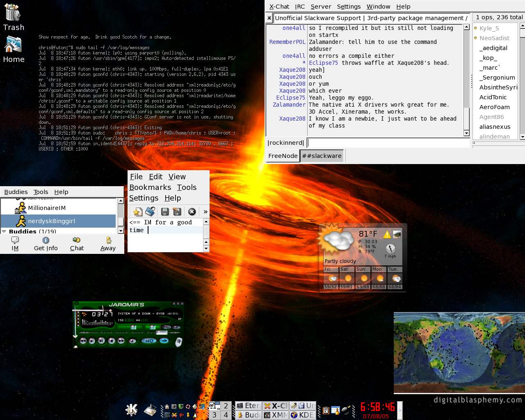Image resolution: width=525 pixels, height=420 pixels.
Task: Open Buddies menu in buddy list
Action: [x=16, y=192]
